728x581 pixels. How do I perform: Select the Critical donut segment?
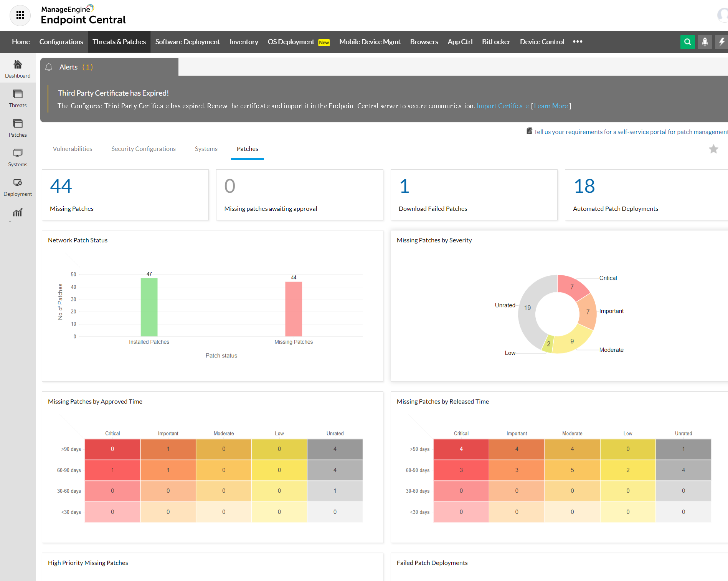point(572,287)
